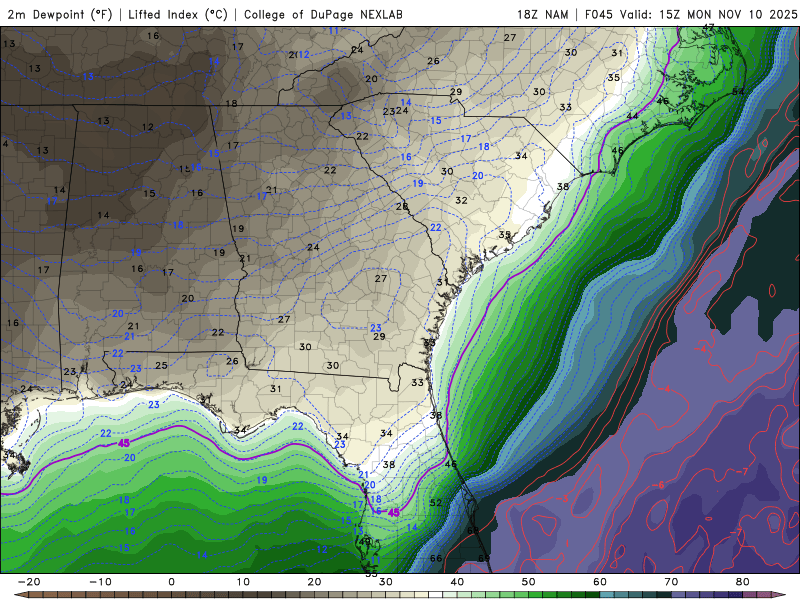
Task: Select the dewpoint value 52 in Florida
Action: 436,503
